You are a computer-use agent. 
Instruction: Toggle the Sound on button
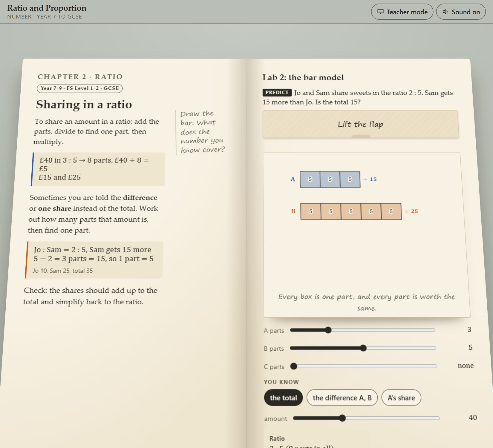point(461,12)
